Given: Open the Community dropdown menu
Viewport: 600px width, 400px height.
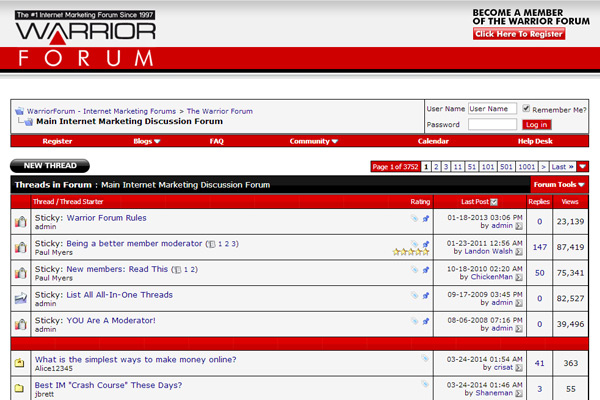Looking at the screenshot, I should pyautogui.click(x=313, y=141).
